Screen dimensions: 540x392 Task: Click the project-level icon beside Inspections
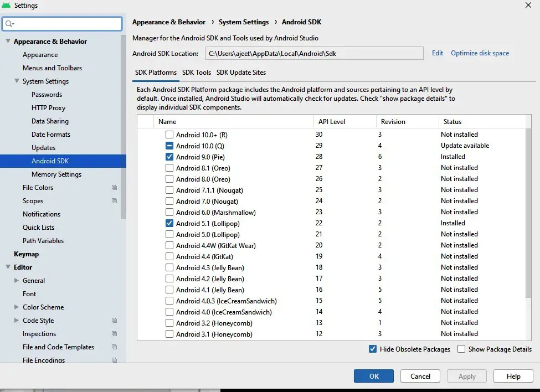(114, 333)
